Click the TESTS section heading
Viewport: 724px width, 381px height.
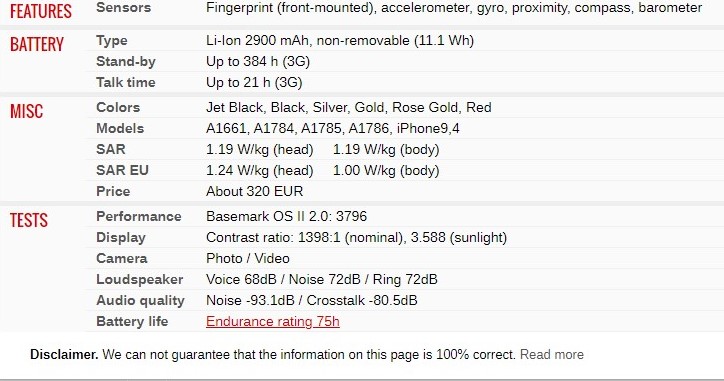[29, 220]
